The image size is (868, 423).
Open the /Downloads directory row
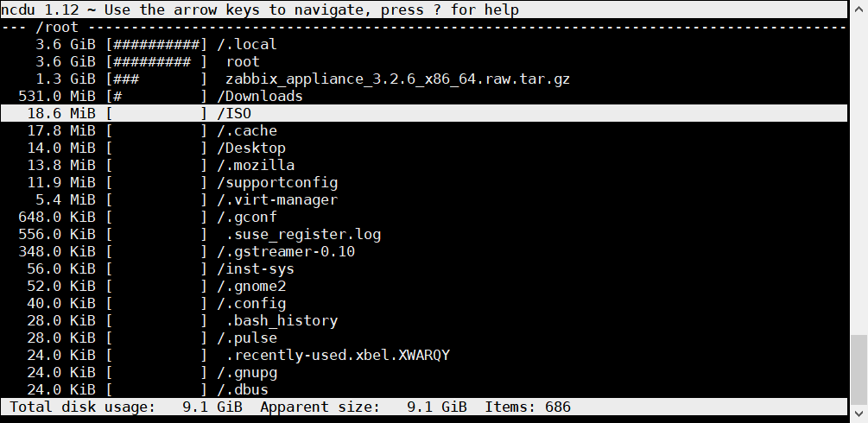click(x=423, y=96)
